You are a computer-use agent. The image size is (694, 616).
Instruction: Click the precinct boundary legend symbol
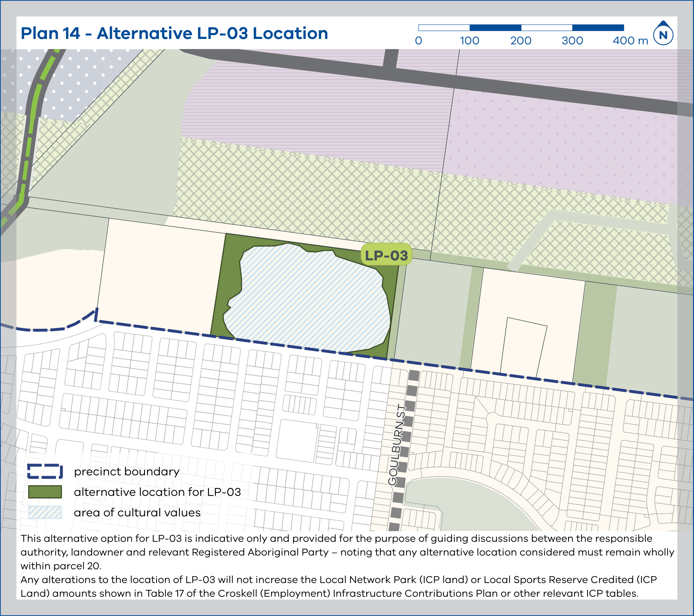click(45, 472)
